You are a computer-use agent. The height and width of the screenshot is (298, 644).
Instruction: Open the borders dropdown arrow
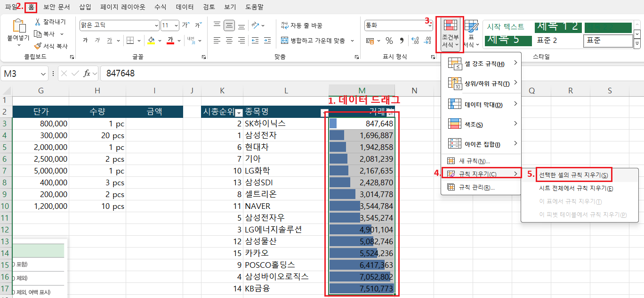point(139,41)
